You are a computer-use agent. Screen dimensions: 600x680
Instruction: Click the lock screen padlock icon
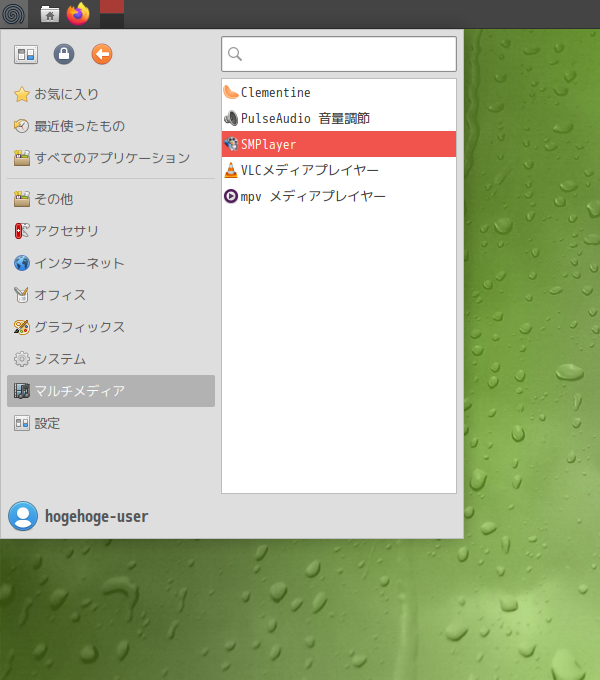pos(64,54)
